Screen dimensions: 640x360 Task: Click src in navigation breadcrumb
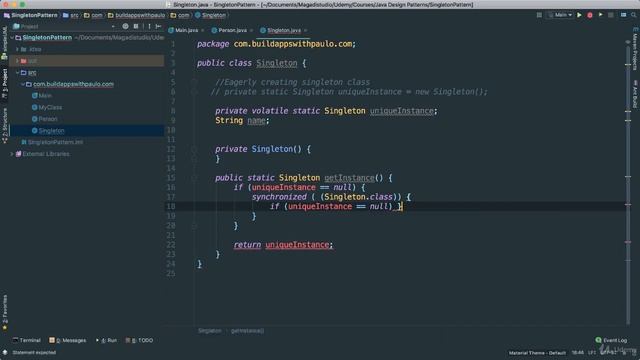tap(74, 15)
